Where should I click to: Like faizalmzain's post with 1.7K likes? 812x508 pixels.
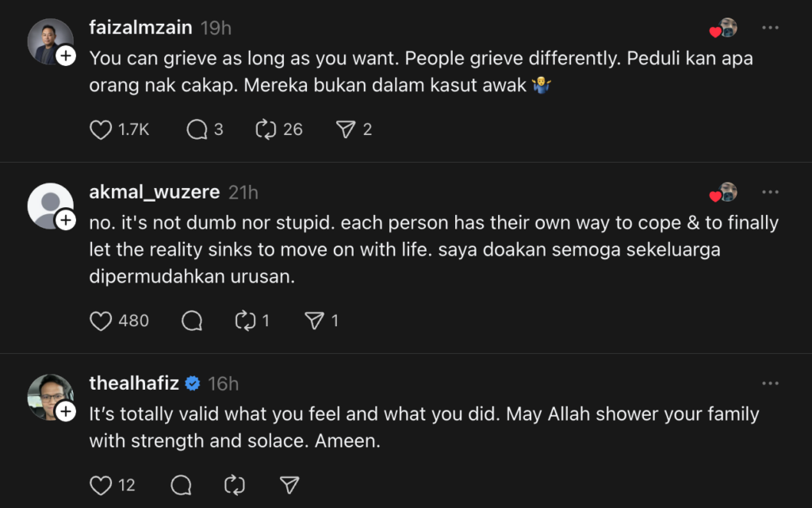point(101,129)
